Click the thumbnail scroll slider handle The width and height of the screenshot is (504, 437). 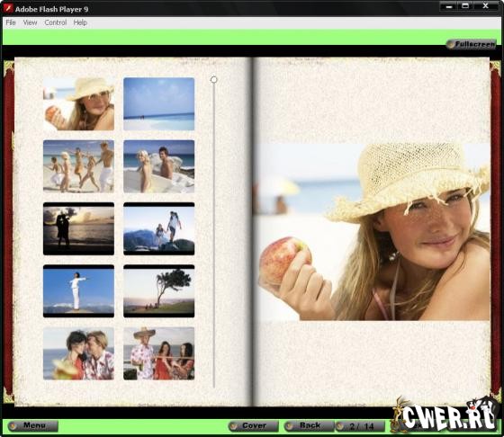pyautogui.click(x=214, y=79)
